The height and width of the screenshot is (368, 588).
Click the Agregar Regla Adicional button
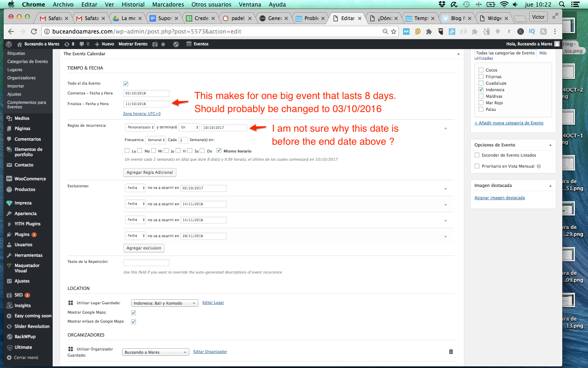(150, 172)
